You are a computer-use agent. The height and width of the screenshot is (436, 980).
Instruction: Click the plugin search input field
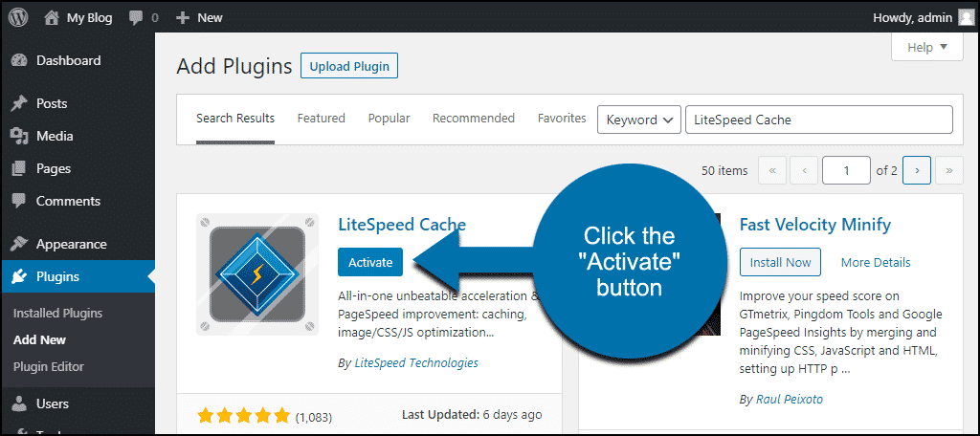point(818,120)
